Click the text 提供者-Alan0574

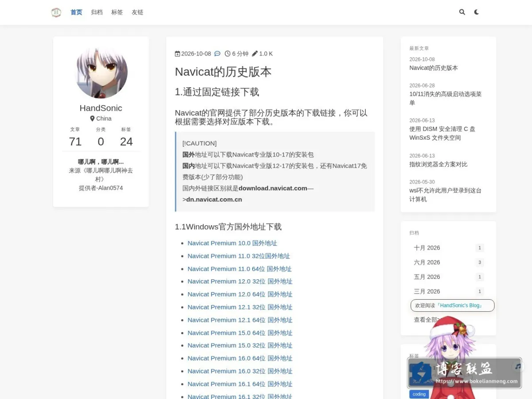click(x=101, y=188)
